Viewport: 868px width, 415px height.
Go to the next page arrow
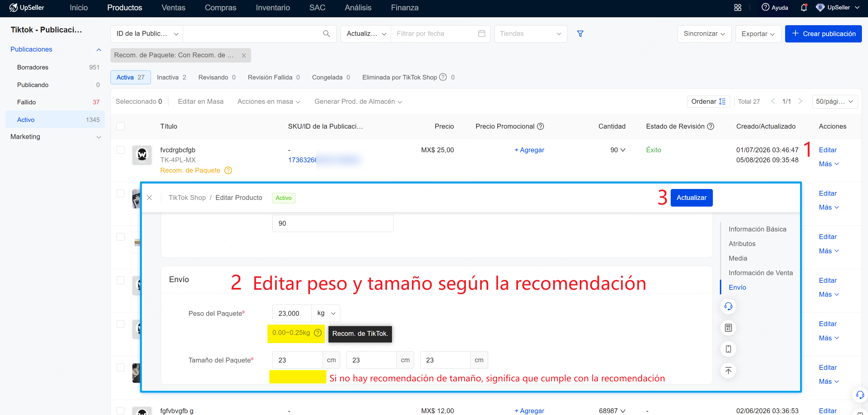click(x=800, y=101)
